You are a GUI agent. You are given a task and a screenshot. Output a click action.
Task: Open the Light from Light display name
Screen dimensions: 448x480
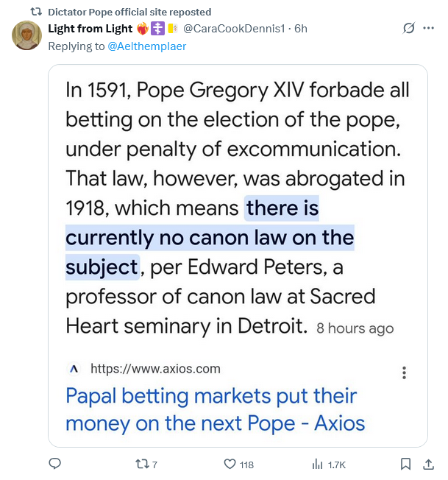coord(90,29)
